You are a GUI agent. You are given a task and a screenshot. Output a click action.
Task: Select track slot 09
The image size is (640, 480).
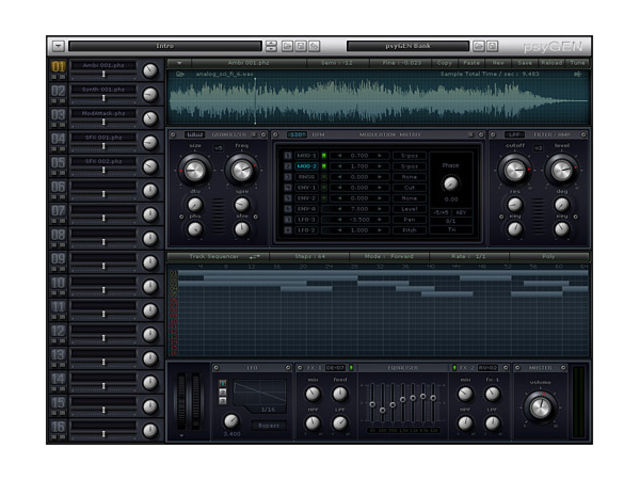(x=58, y=259)
